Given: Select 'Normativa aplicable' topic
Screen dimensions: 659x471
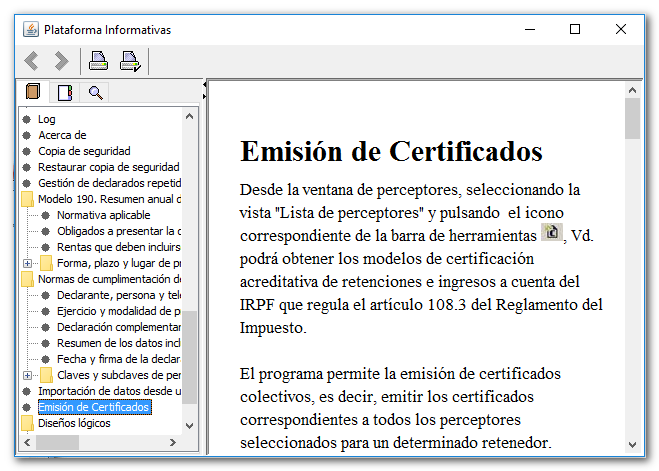Looking at the screenshot, I should [x=103, y=215].
